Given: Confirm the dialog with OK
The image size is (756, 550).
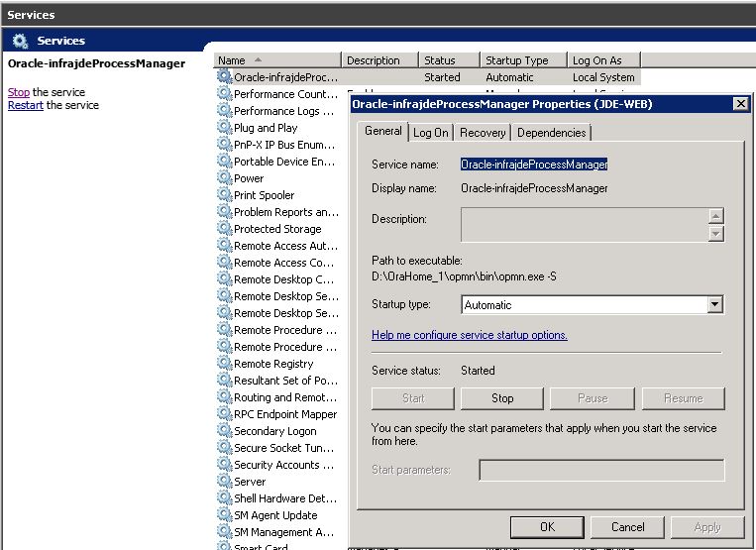Looking at the screenshot, I should pyautogui.click(x=547, y=527).
